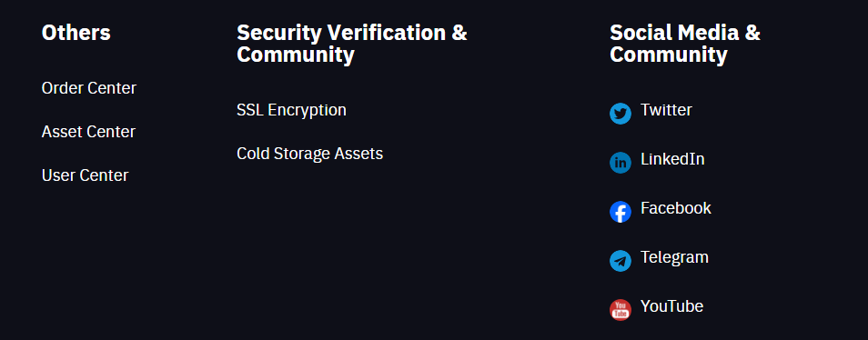Select the Security Verification & Community heading
The width and height of the screenshot is (868, 340).
(x=351, y=45)
